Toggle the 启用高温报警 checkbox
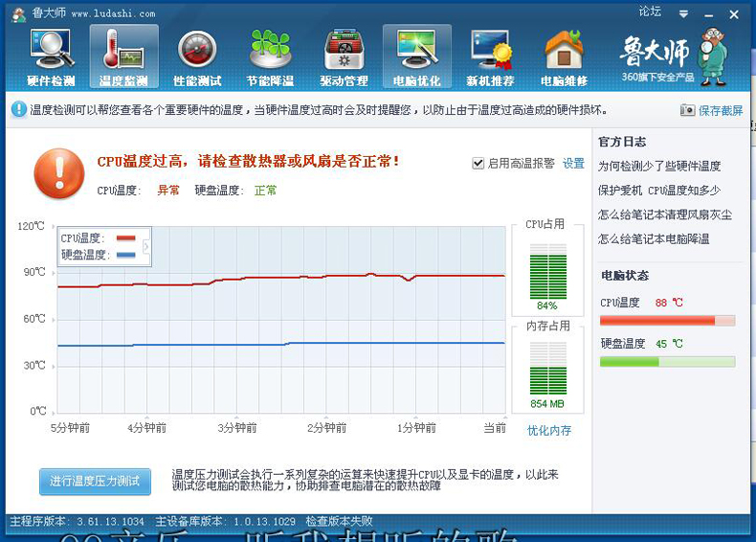This screenshot has width=756, height=542. (478, 163)
